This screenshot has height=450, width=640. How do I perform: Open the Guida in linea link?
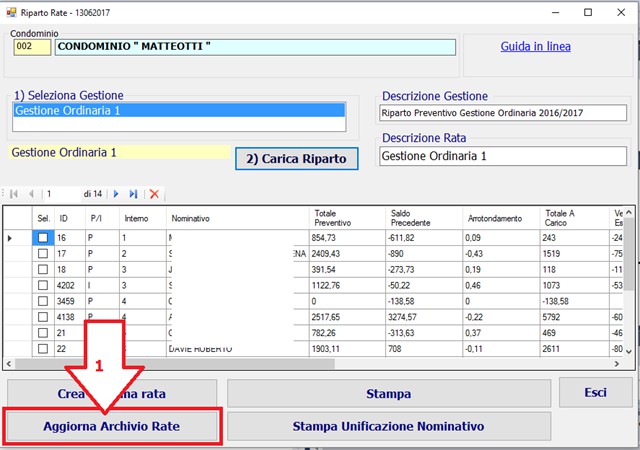pos(536,46)
